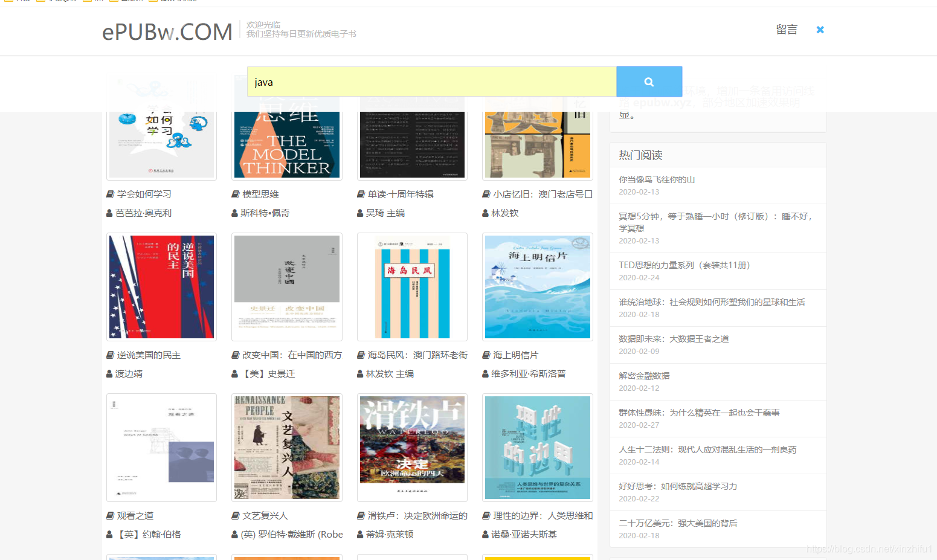The height and width of the screenshot is (560, 937).
Task: Click the book icon beside 海岛民风
Action: point(361,355)
